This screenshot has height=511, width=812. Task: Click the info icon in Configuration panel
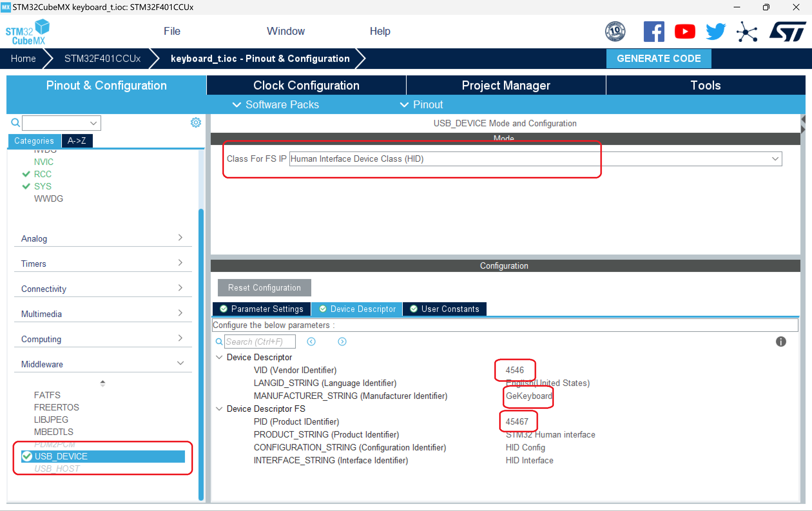click(x=781, y=342)
